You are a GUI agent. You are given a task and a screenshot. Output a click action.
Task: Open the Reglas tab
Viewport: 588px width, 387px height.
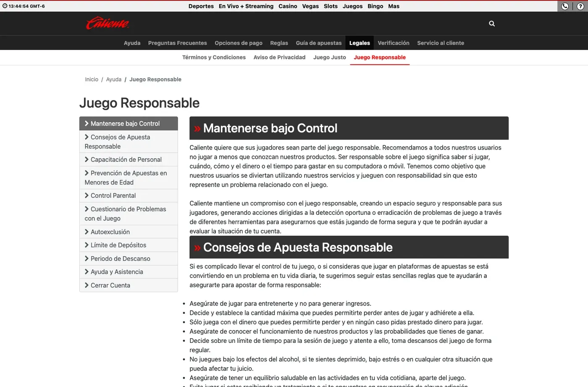[x=279, y=43]
